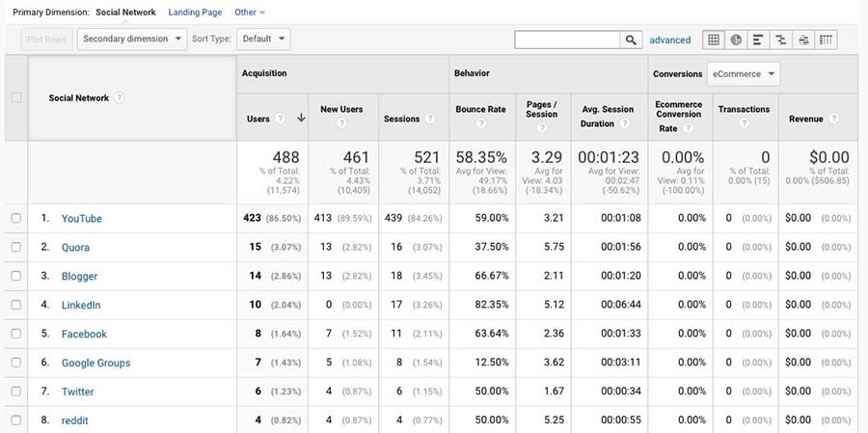868x433 pixels.
Task: Check the reddit row checkbox
Action: point(16,419)
